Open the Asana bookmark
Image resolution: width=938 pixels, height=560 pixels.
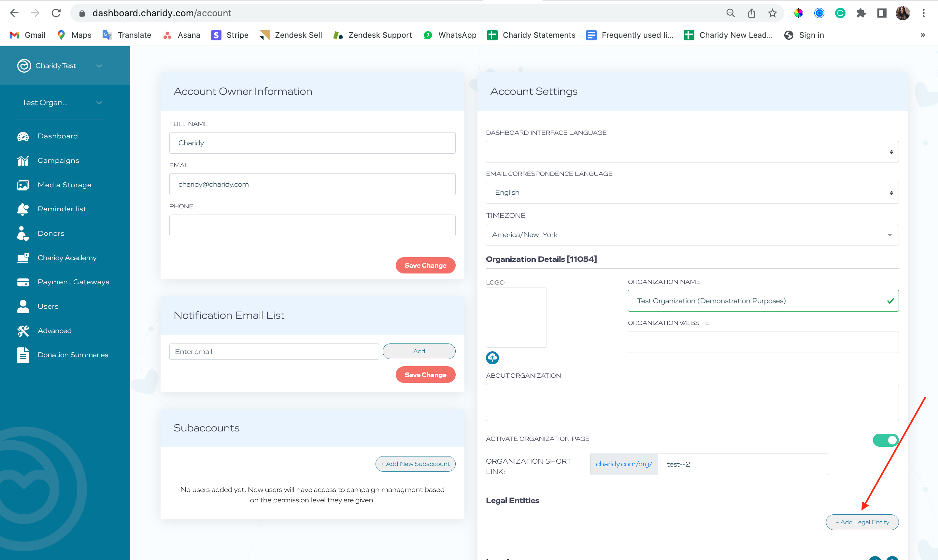point(181,35)
